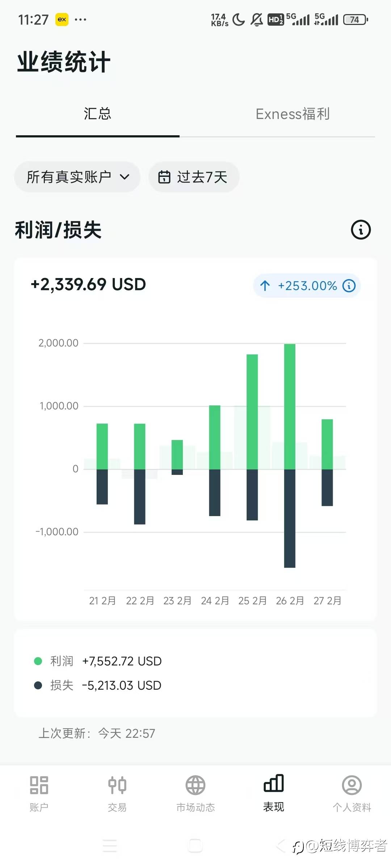The image size is (391, 868).
Task: Switch to the 汇总 tab
Action: pyautogui.click(x=97, y=114)
